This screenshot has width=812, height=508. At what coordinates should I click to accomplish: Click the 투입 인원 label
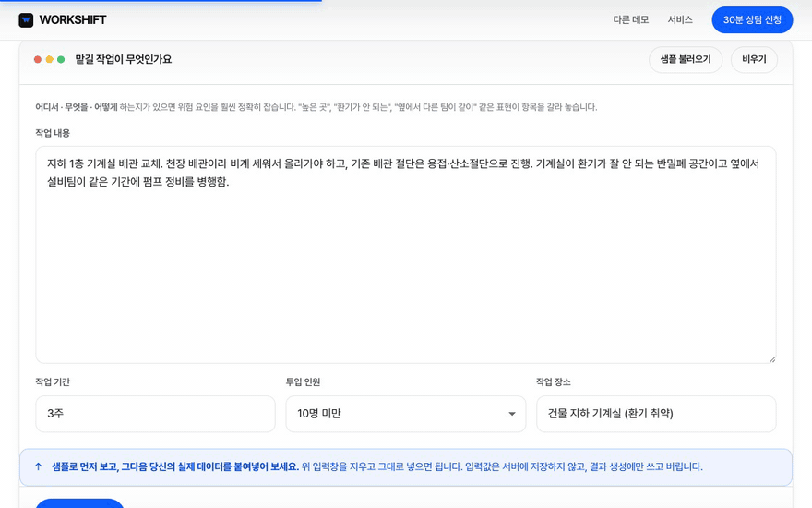pyautogui.click(x=303, y=382)
